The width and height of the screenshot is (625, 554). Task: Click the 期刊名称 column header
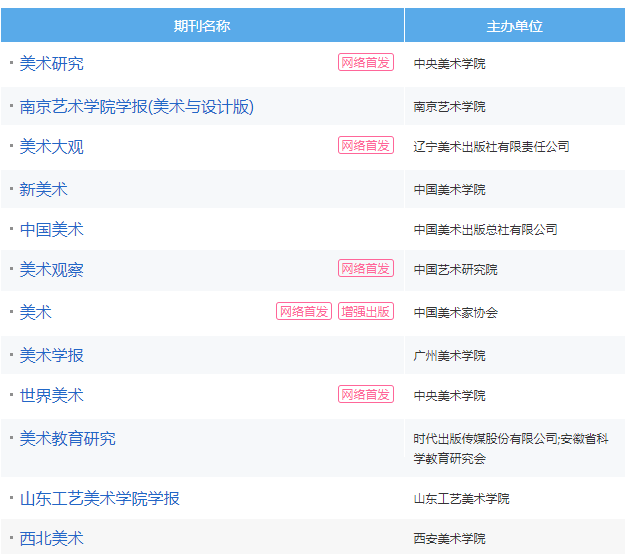pyautogui.click(x=202, y=26)
